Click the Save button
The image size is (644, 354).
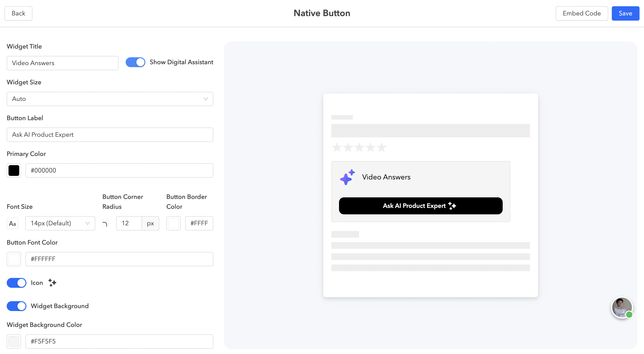[625, 13]
